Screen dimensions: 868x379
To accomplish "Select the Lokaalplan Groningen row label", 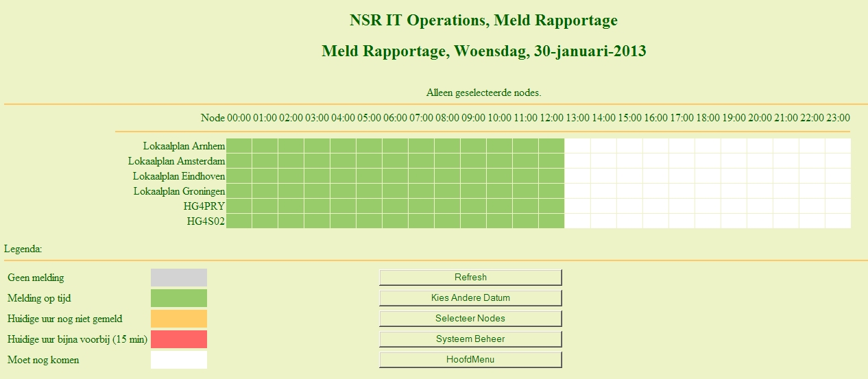I will (x=179, y=191).
